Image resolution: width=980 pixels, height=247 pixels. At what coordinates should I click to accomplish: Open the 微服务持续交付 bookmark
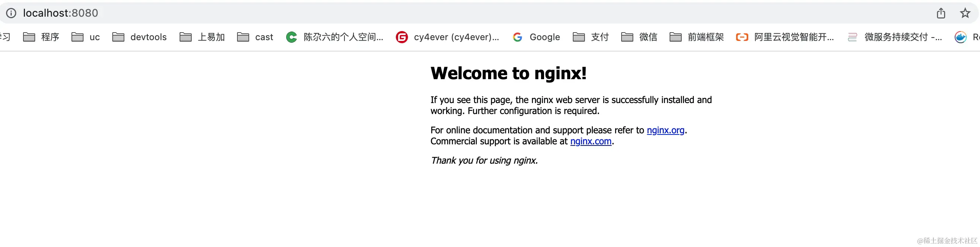pyautogui.click(x=895, y=37)
